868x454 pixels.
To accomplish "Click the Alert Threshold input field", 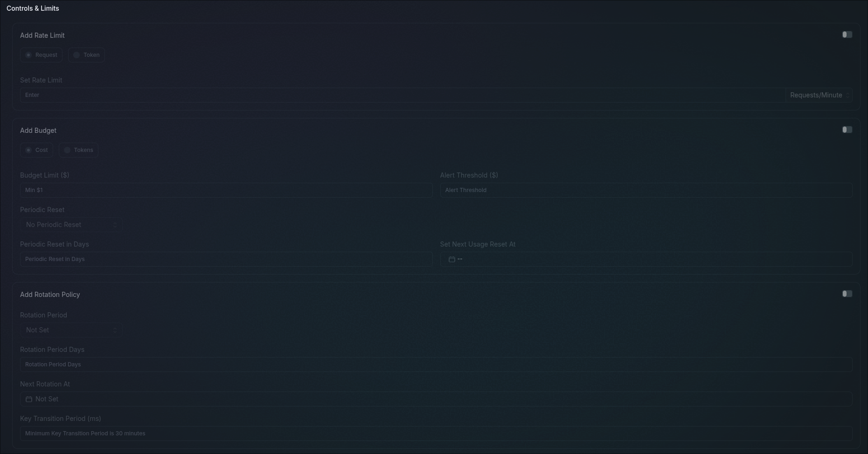I will coord(646,190).
